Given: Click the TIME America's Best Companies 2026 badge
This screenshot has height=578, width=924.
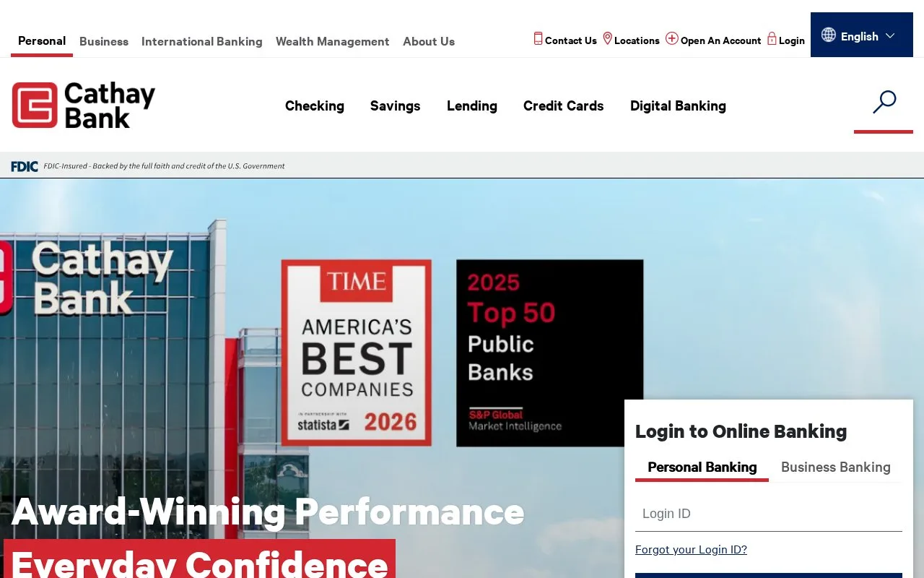Looking at the screenshot, I should [x=357, y=353].
